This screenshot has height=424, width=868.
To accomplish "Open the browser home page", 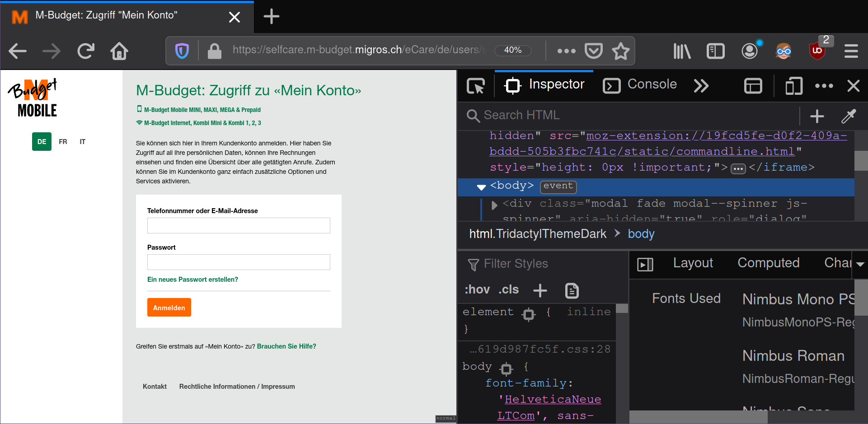I will click(x=119, y=51).
